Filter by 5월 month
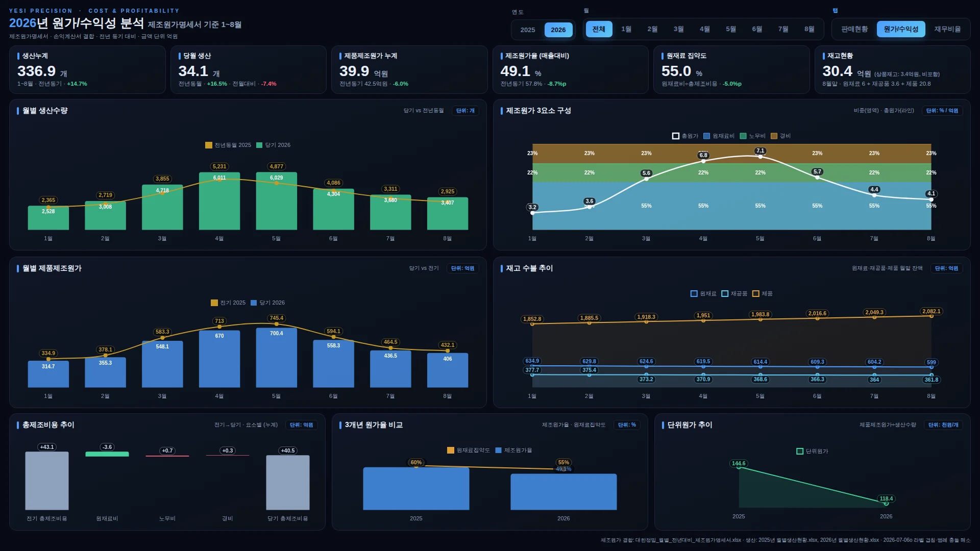This screenshot has width=980, height=551. click(731, 29)
